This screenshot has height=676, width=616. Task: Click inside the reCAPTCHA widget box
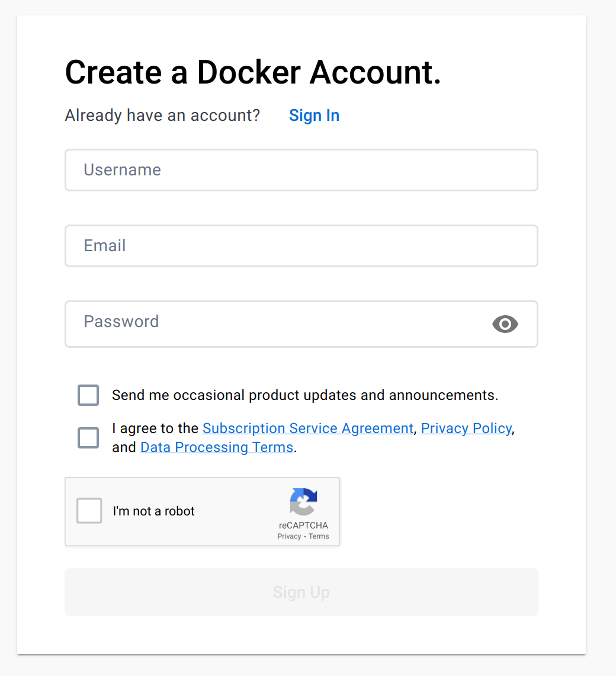click(202, 511)
